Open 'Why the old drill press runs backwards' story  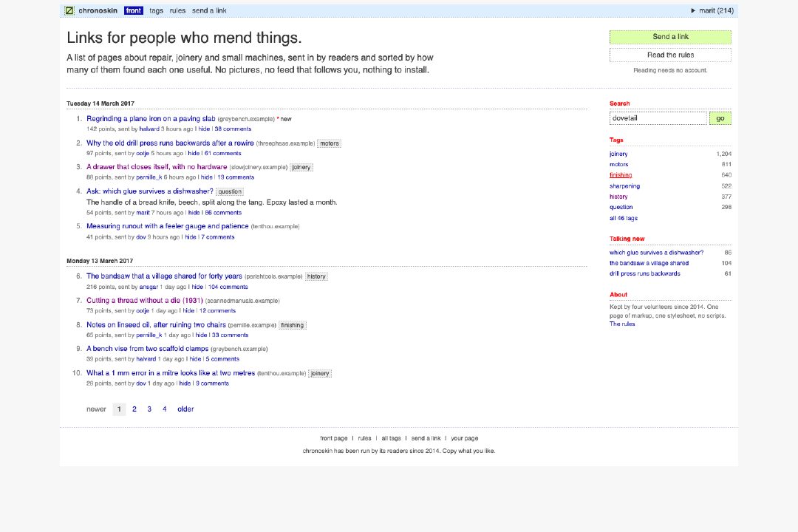click(170, 143)
